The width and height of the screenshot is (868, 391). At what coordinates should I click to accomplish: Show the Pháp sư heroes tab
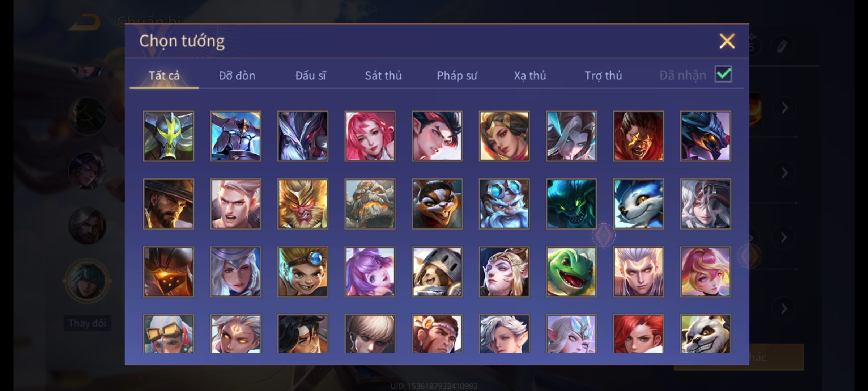tap(457, 75)
